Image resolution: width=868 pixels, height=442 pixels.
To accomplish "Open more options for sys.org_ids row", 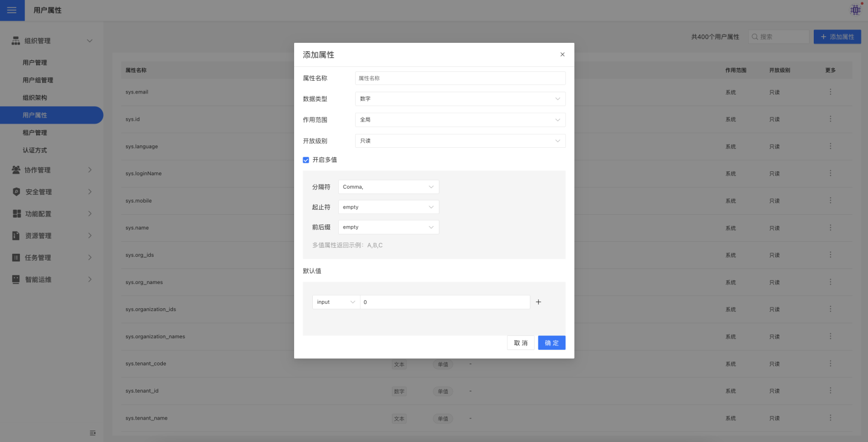I will [x=831, y=255].
